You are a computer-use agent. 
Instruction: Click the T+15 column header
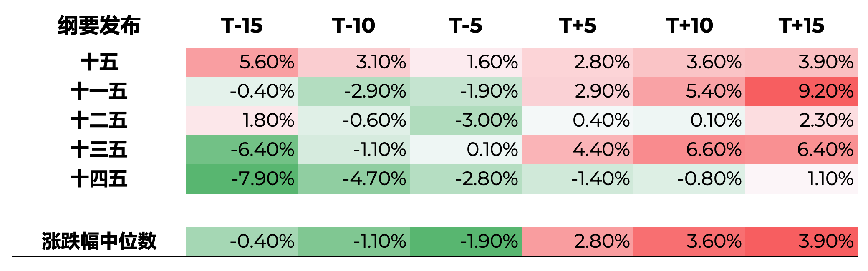(801, 25)
